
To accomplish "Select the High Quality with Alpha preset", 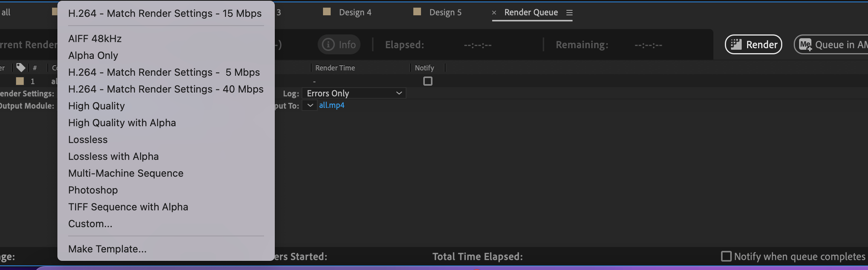I will (122, 122).
